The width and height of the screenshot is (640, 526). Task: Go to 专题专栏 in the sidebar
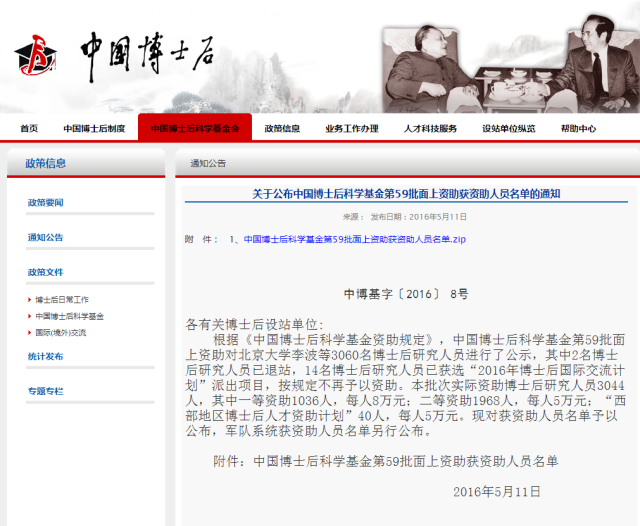(x=45, y=391)
